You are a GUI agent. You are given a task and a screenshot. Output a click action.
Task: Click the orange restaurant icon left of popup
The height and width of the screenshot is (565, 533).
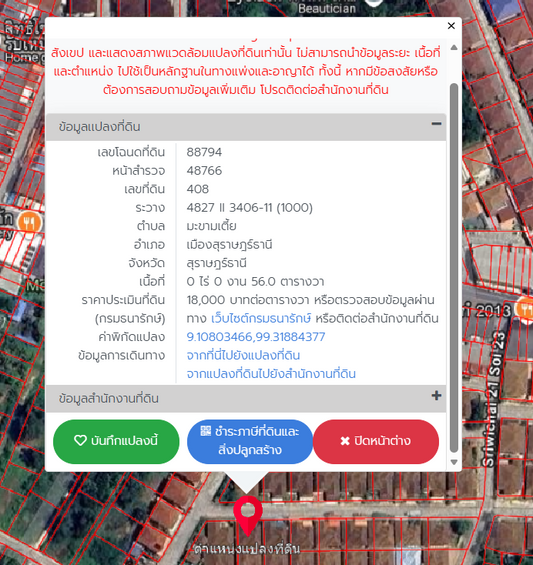[30, 222]
